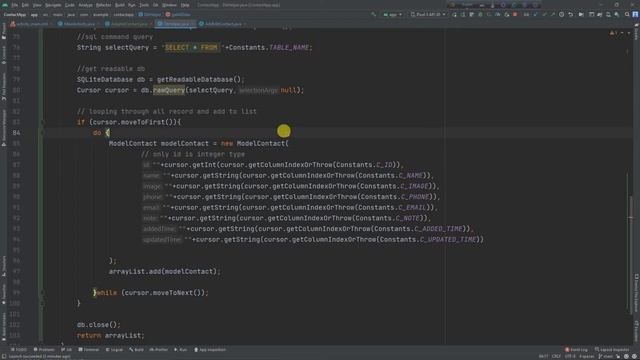Open the App Inspection tool window
Image resolution: width=640 pixels, height=360 pixels.
[x=210, y=350]
